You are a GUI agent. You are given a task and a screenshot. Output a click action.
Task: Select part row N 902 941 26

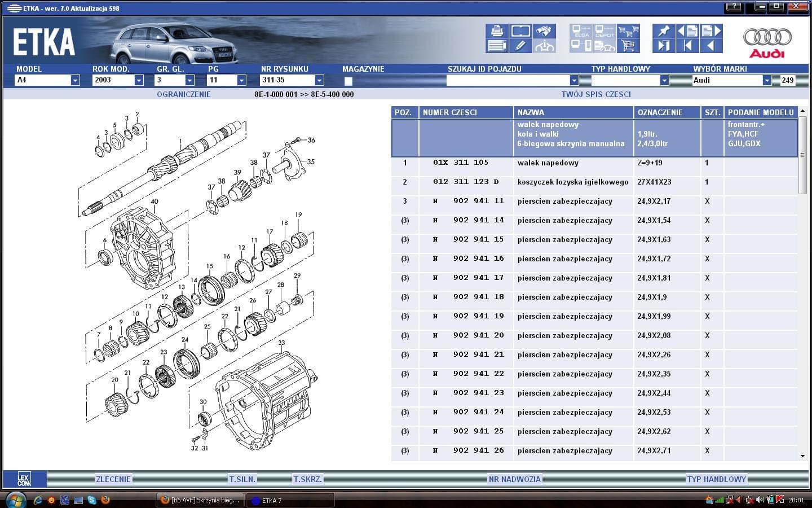pyautogui.click(x=594, y=451)
